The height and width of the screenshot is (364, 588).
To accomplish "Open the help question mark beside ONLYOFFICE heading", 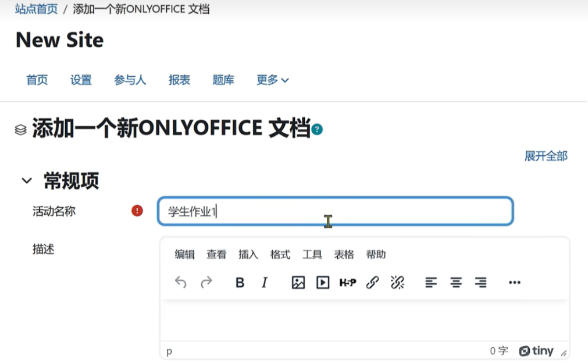I will (317, 129).
